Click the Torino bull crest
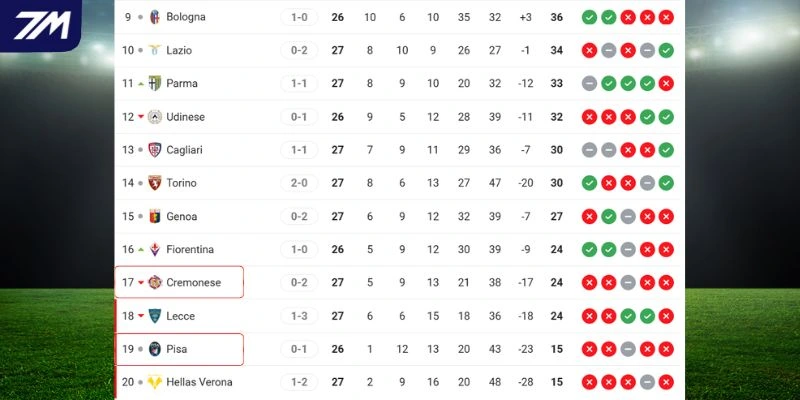 [x=155, y=183]
